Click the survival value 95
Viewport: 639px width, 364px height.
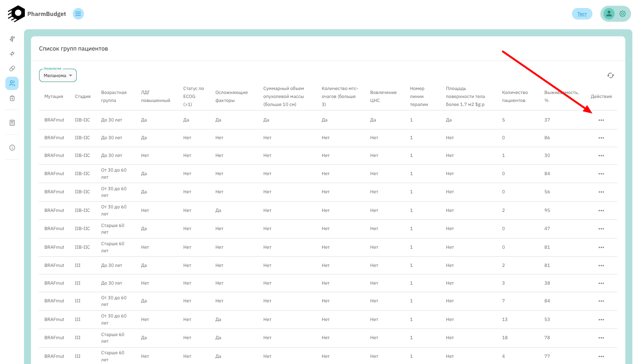(547, 211)
